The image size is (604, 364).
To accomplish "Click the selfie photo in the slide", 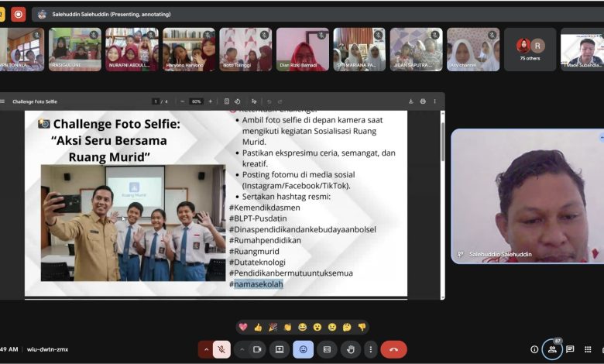I will (133, 222).
